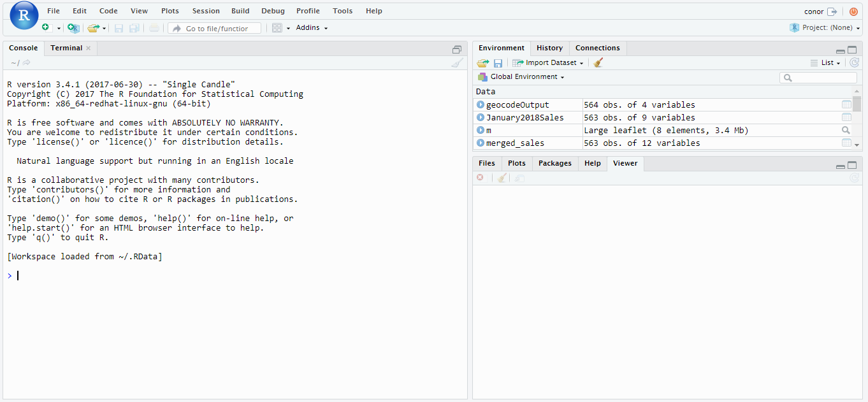
Task: Open the Build menu
Action: [240, 11]
